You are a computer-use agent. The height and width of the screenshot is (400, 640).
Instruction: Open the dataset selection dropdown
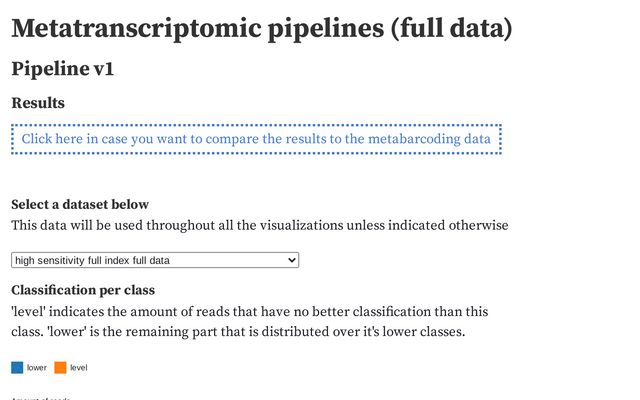pos(155,260)
